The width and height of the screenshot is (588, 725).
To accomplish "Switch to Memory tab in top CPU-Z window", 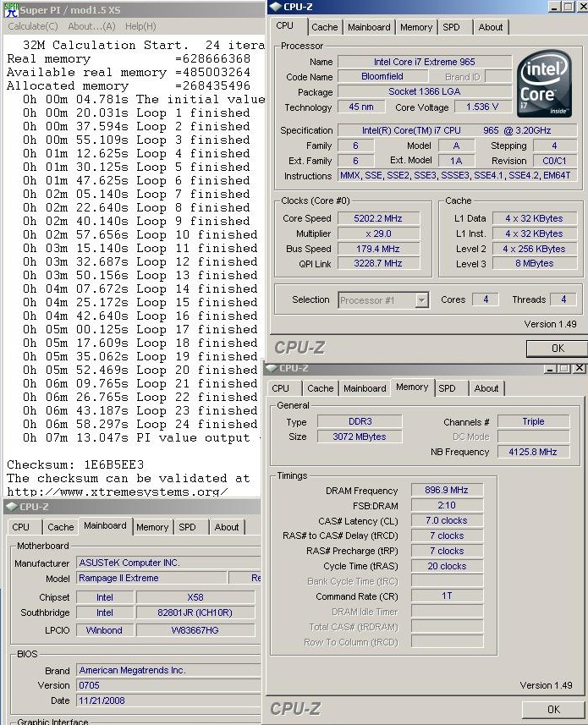I will [416, 27].
